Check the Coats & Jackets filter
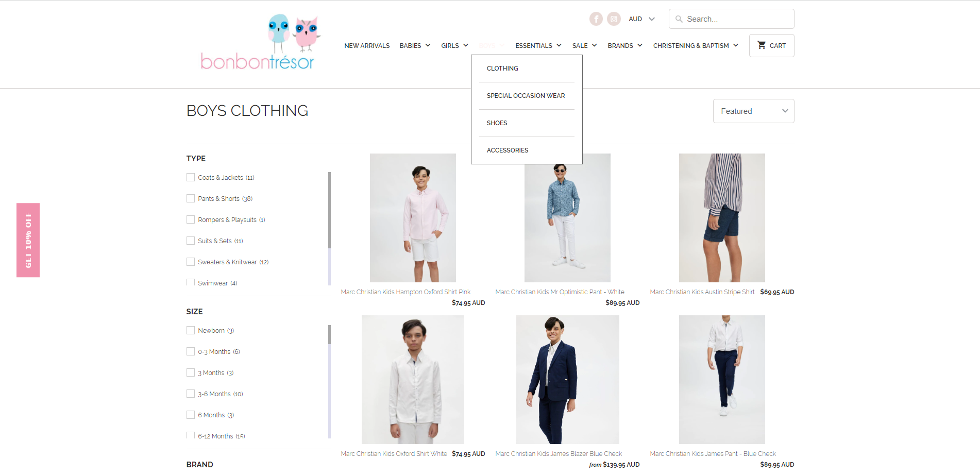 [191, 178]
